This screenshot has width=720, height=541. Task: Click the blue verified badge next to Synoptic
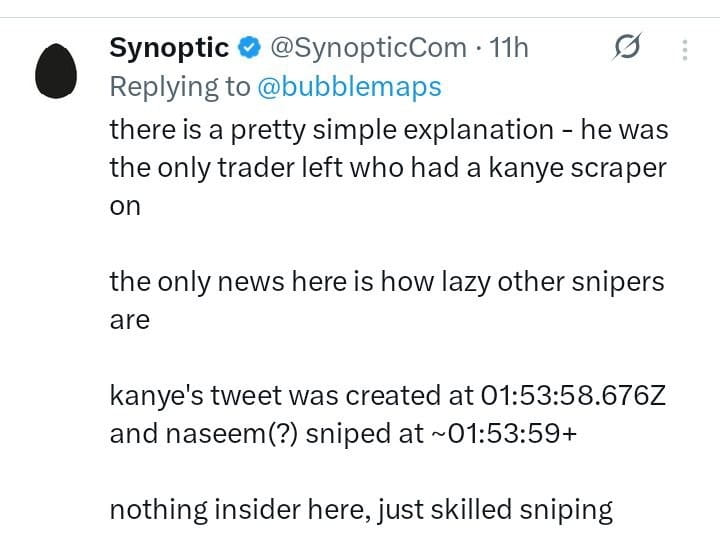(x=248, y=48)
